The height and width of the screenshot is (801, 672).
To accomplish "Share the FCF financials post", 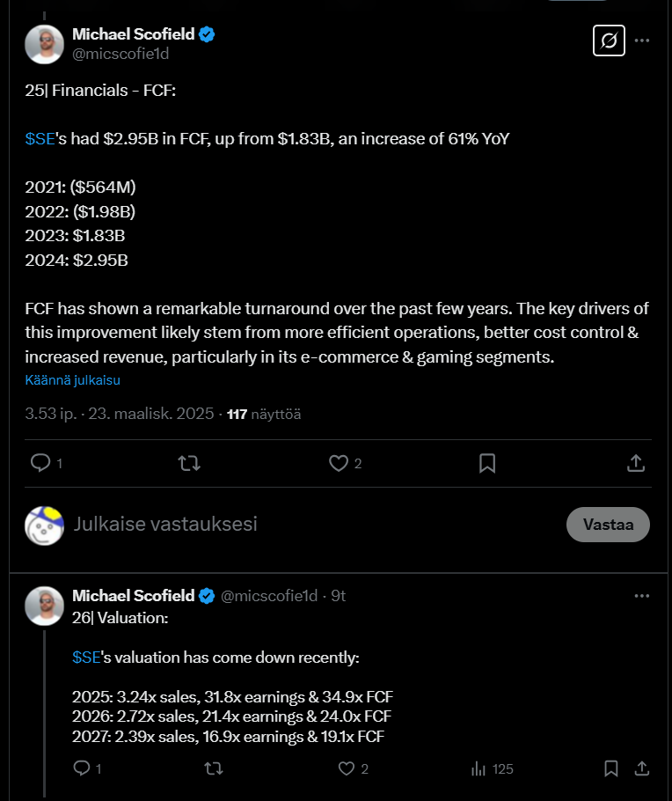I will pos(636,463).
